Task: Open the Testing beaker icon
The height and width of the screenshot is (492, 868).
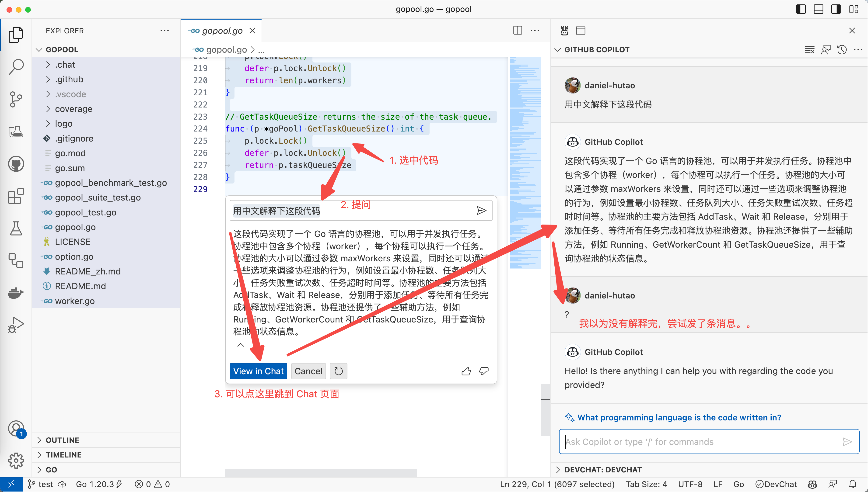Action: [x=16, y=229]
